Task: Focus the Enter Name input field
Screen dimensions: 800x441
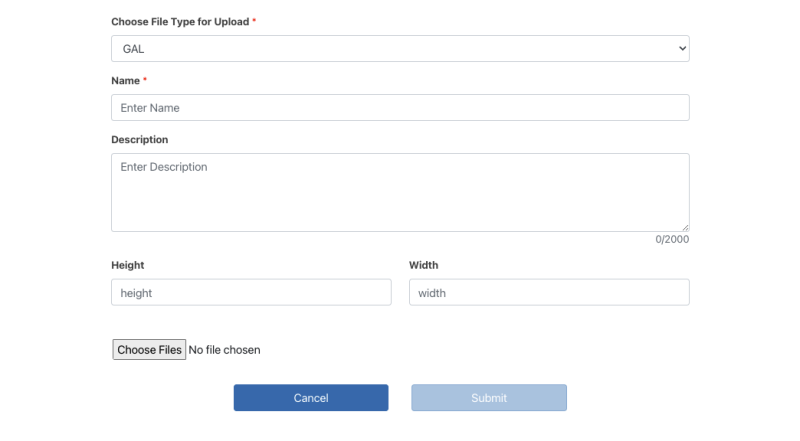Action: (x=400, y=107)
